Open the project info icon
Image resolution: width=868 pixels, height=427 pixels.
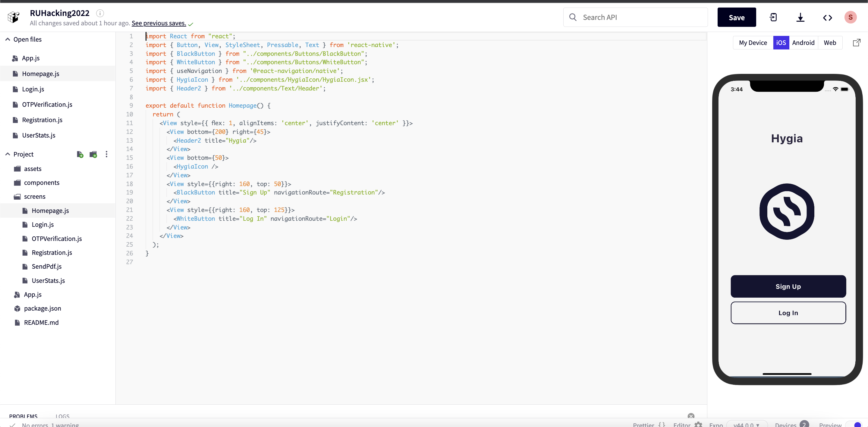coord(100,13)
